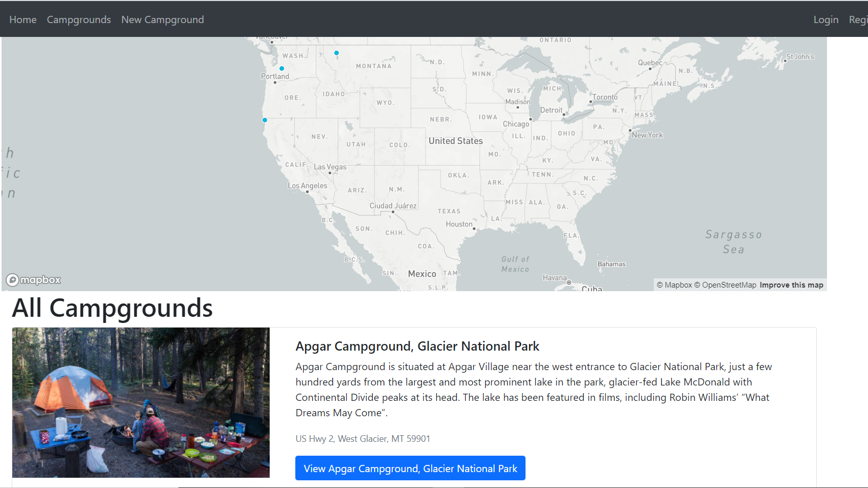Click the Mexico country label
The image size is (868, 488).
click(x=422, y=274)
